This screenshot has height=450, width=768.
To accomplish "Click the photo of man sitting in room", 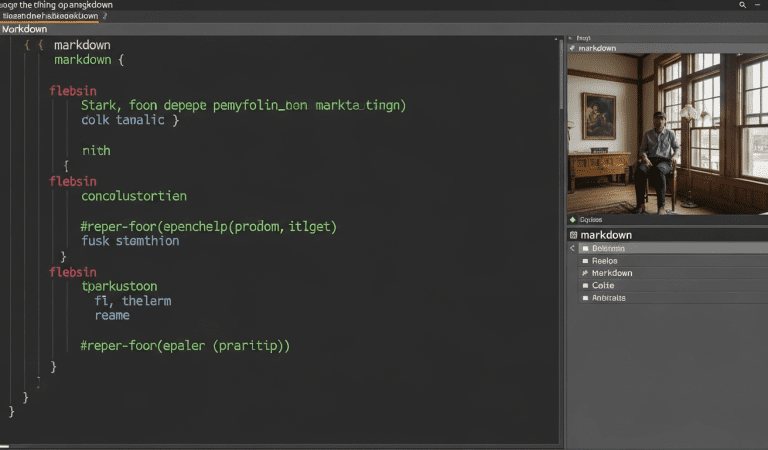I will click(x=666, y=132).
